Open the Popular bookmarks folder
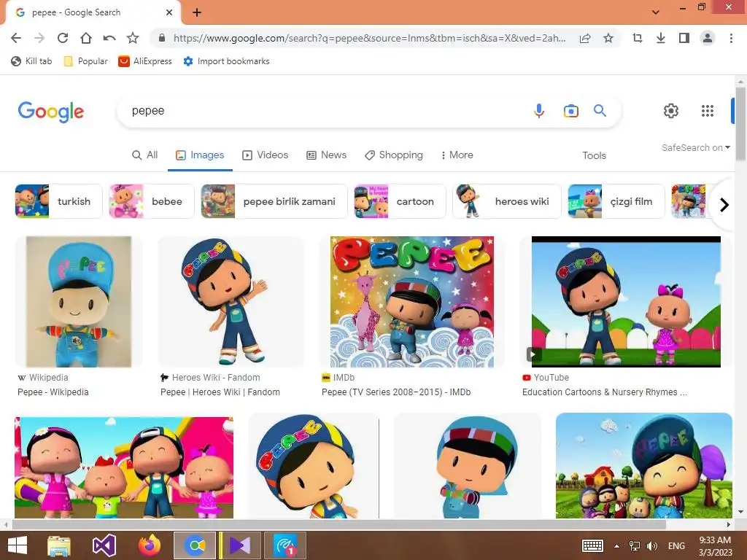747x560 pixels. click(86, 61)
